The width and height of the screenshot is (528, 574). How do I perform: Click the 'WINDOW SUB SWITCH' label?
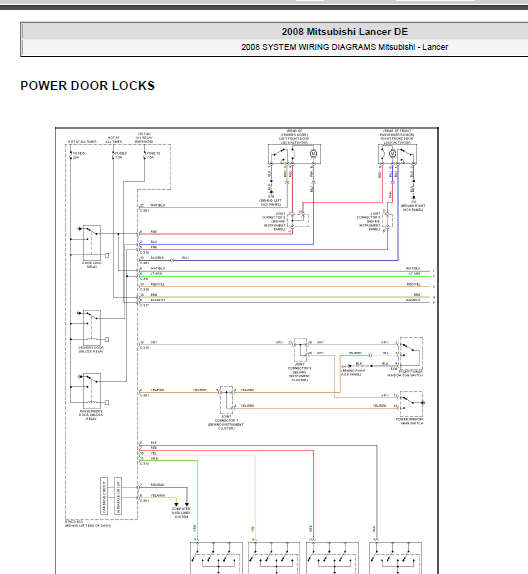pos(405,376)
